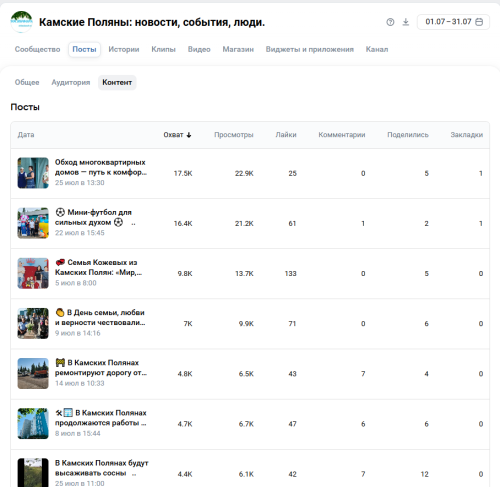Click the Комментарии column header
Viewport: 500px width, 487px height.
(342, 135)
